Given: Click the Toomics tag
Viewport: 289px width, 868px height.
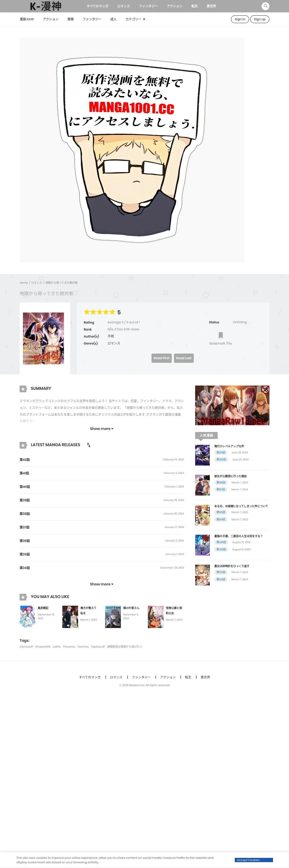Looking at the screenshot, I should pyautogui.click(x=83, y=647).
